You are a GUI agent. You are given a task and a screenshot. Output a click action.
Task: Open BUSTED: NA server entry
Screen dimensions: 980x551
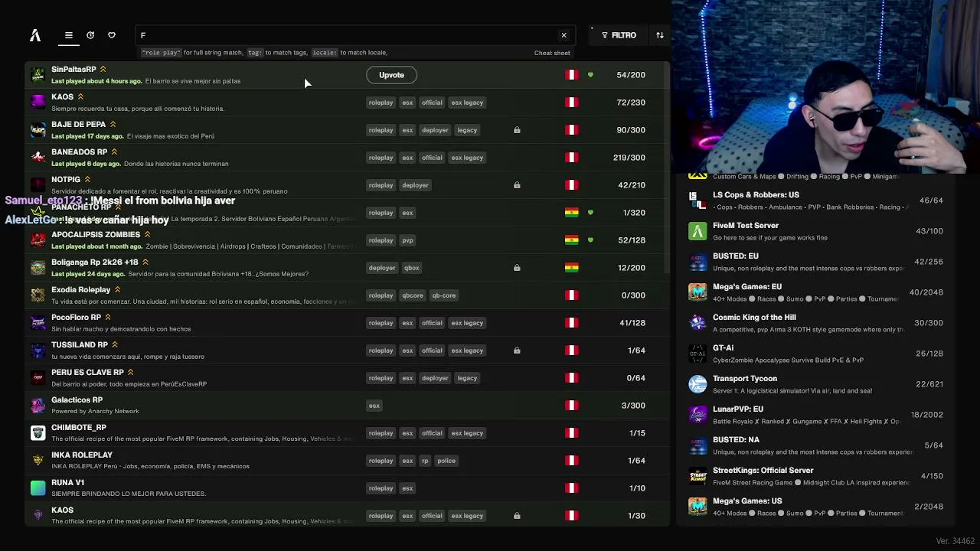point(816,445)
